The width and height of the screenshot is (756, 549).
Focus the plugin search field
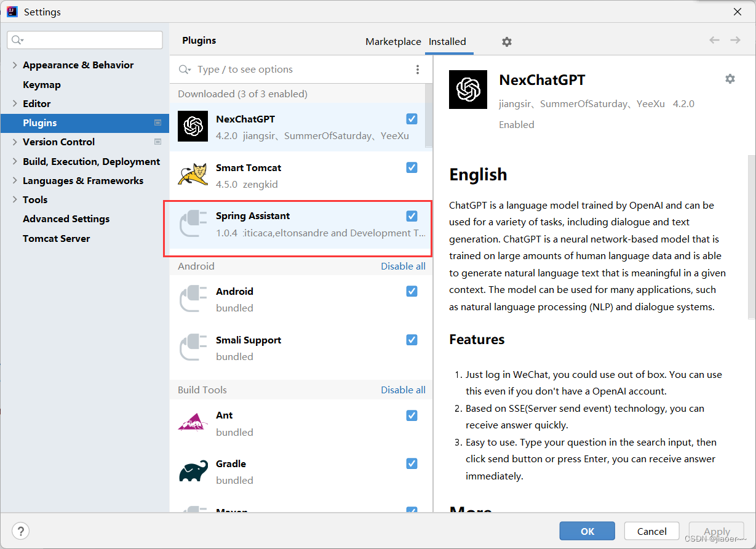coord(301,70)
